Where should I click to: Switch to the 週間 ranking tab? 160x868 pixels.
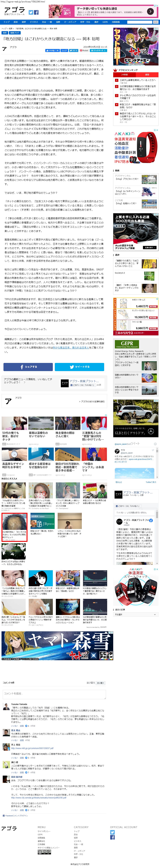click(x=147, y=75)
